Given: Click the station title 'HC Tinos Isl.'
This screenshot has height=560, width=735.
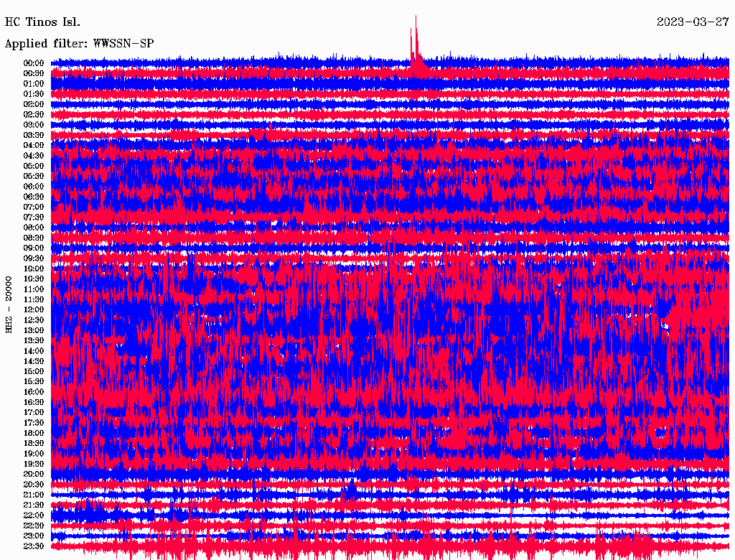Looking at the screenshot, I should pyautogui.click(x=42, y=22).
